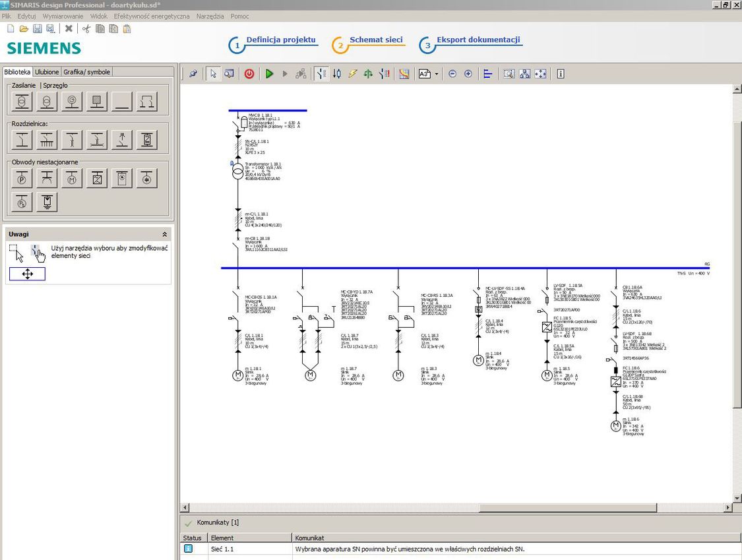Add a capacitor load circuit
This screenshot has width=742, height=560.
point(147,179)
